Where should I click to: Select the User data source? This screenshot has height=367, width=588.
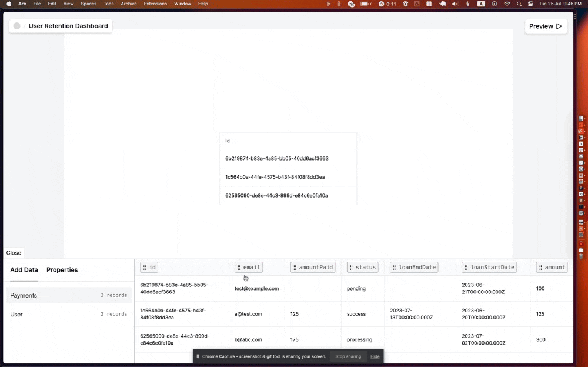[16, 315]
